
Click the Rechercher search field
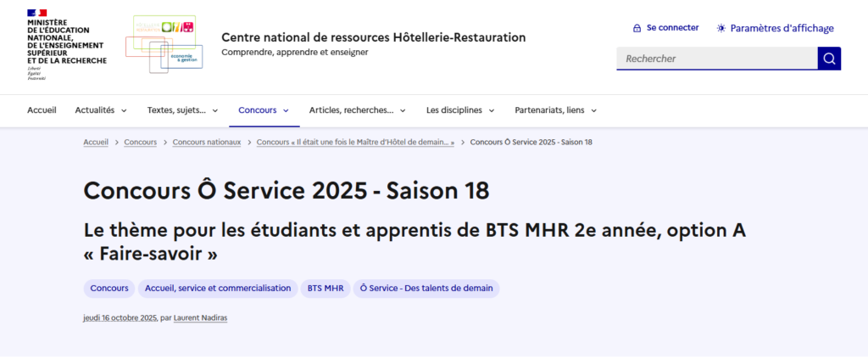click(x=716, y=59)
